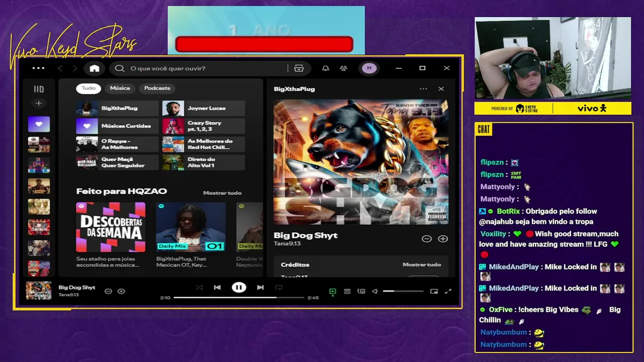Close the Now Playing side panel
The width and height of the screenshot is (644, 362).
tap(441, 89)
